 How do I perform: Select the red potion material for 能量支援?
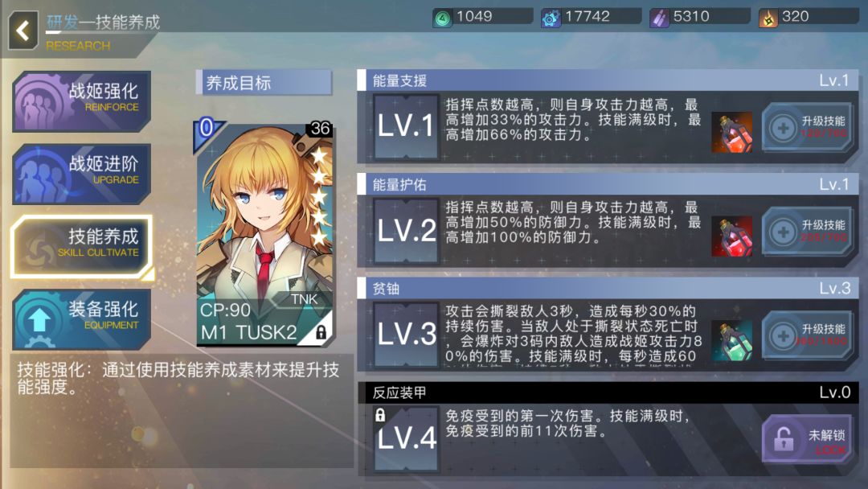click(x=732, y=133)
